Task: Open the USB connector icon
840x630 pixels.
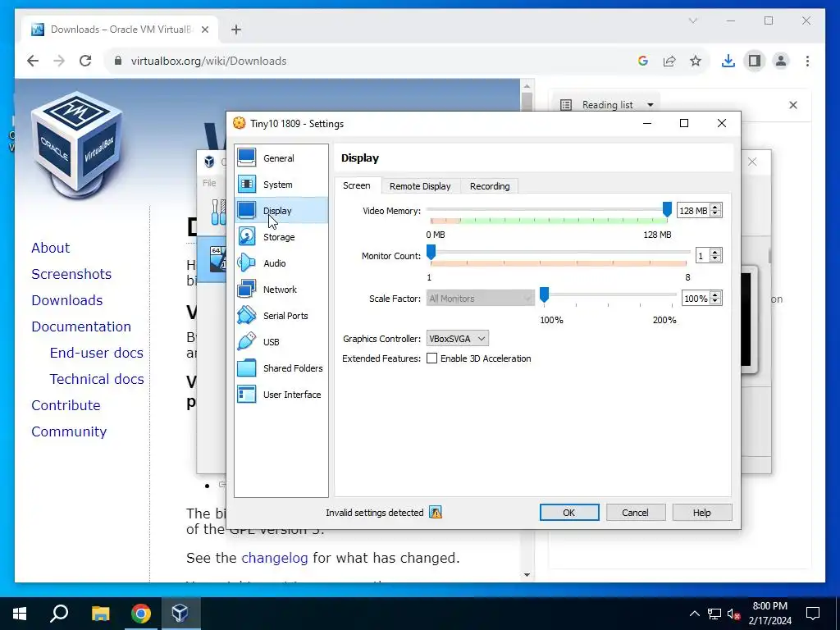Action: [x=246, y=342]
